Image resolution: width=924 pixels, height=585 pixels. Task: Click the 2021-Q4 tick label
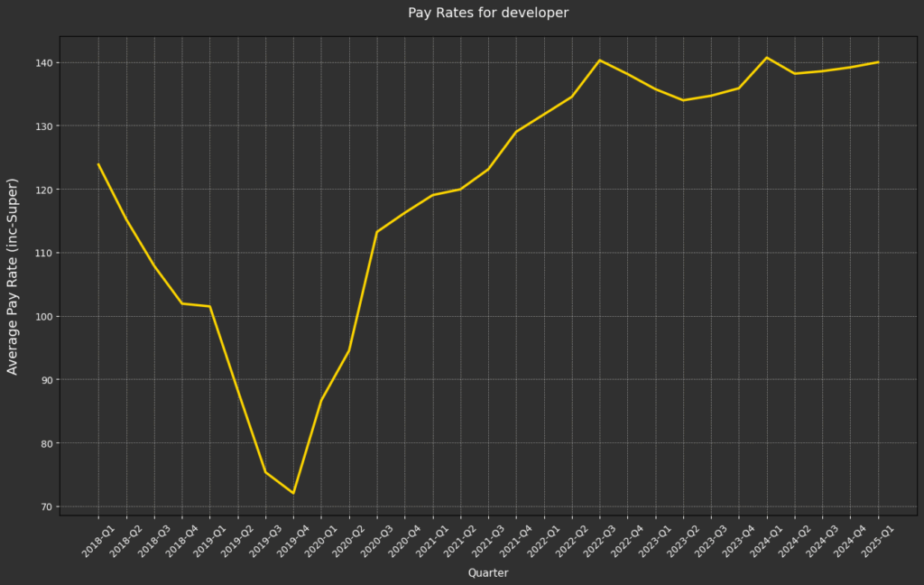[515, 542]
